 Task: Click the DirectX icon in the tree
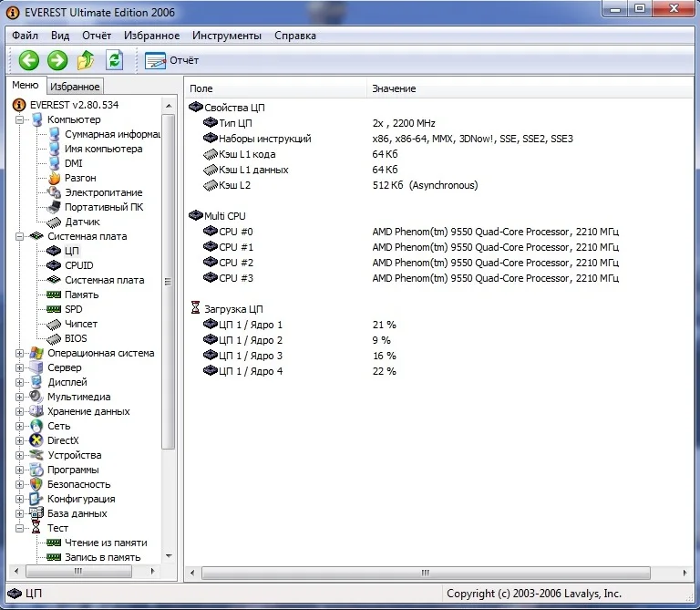click(36, 440)
